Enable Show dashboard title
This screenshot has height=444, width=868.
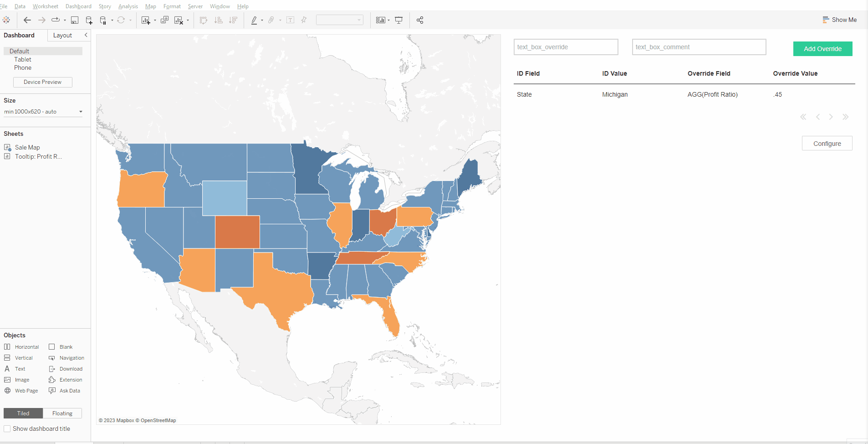click(x=8, y=429)
